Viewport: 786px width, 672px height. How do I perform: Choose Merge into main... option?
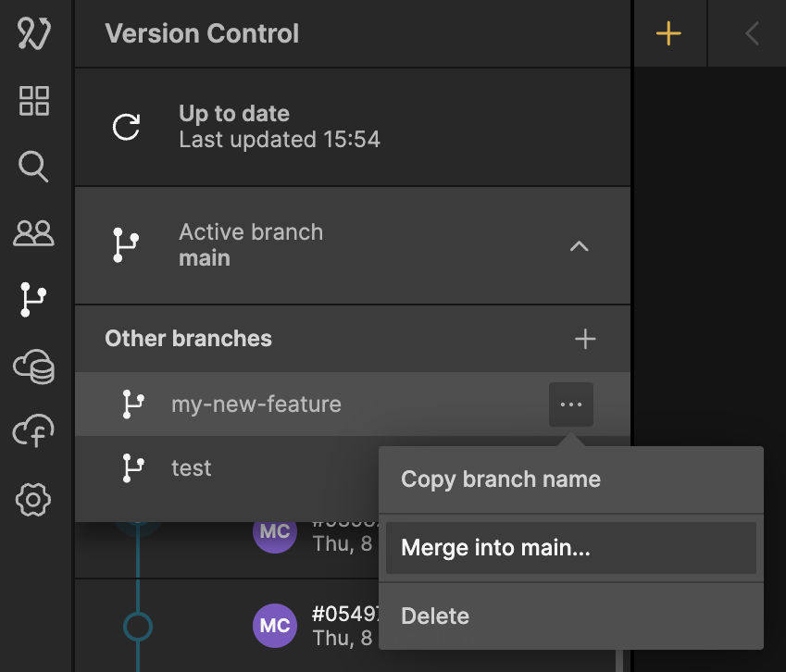click(x=495, y=548)
